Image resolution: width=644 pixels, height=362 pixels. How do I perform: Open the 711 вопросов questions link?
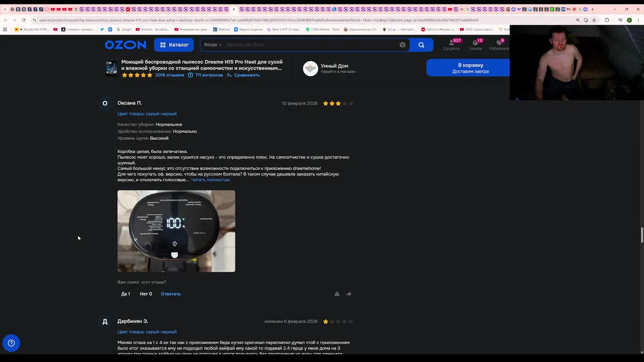click(x=205, y=75)
